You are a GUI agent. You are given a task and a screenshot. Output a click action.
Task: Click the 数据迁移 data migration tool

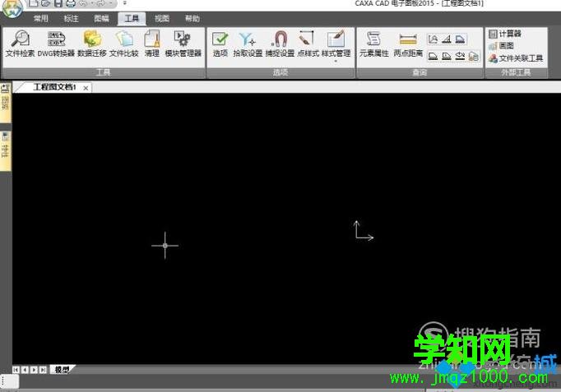(x=92, y=44)
